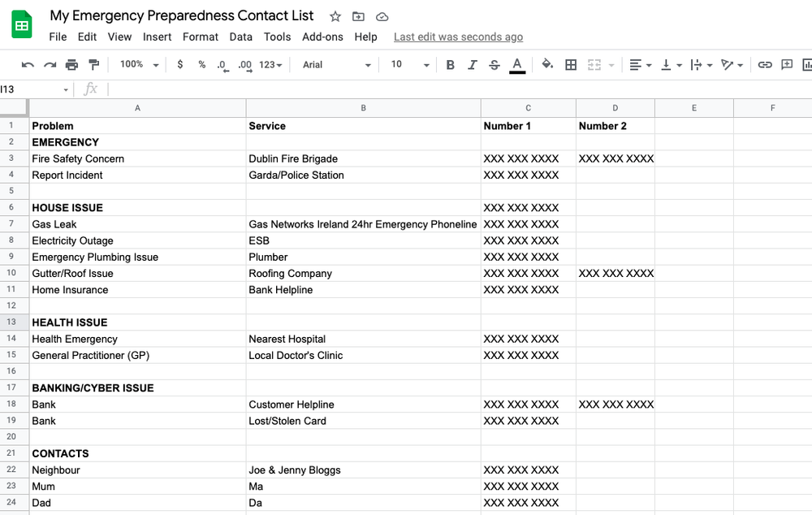Open the zoom 100% dropdown
The height and width of the screenshot is (515, 812).
(139, 64)
